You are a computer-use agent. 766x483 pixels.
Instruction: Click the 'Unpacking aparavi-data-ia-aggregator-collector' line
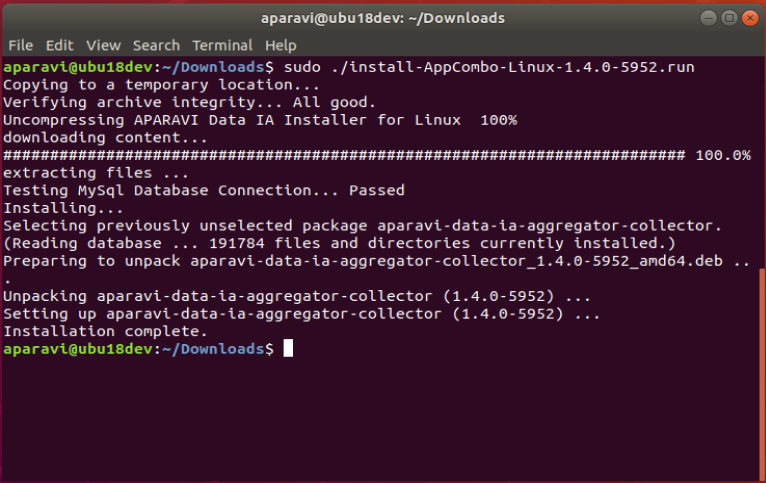(x=297, y=296)
